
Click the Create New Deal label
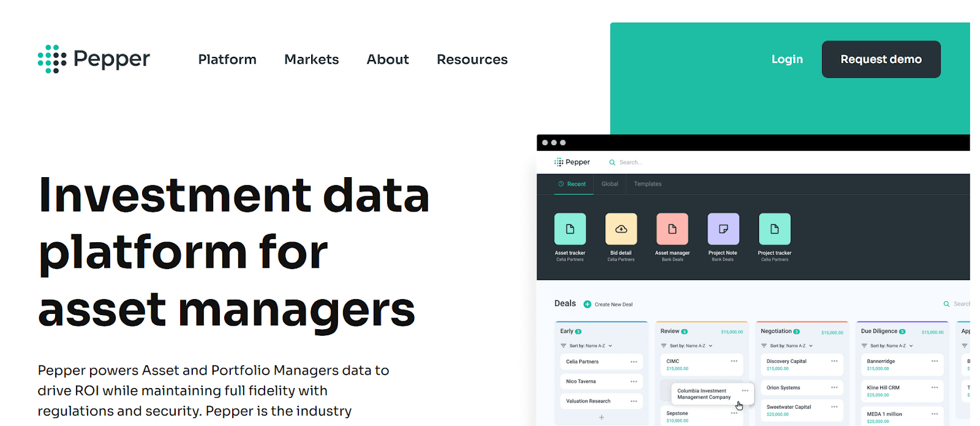click(x=614, y=305)
